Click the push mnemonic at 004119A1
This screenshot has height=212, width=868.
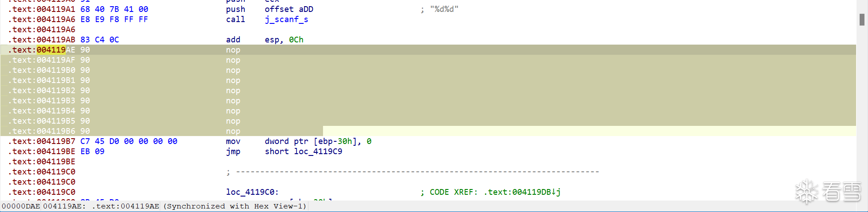point(236,9)
